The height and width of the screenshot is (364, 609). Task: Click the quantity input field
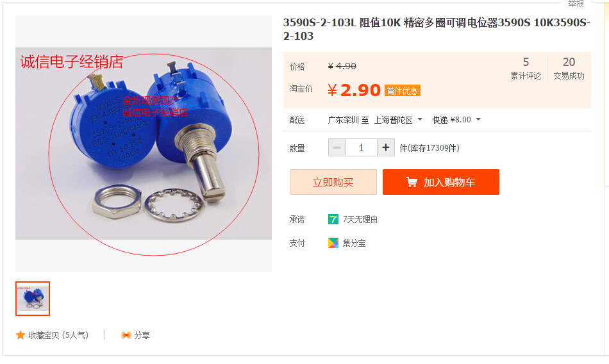click(x=361, y=147)
